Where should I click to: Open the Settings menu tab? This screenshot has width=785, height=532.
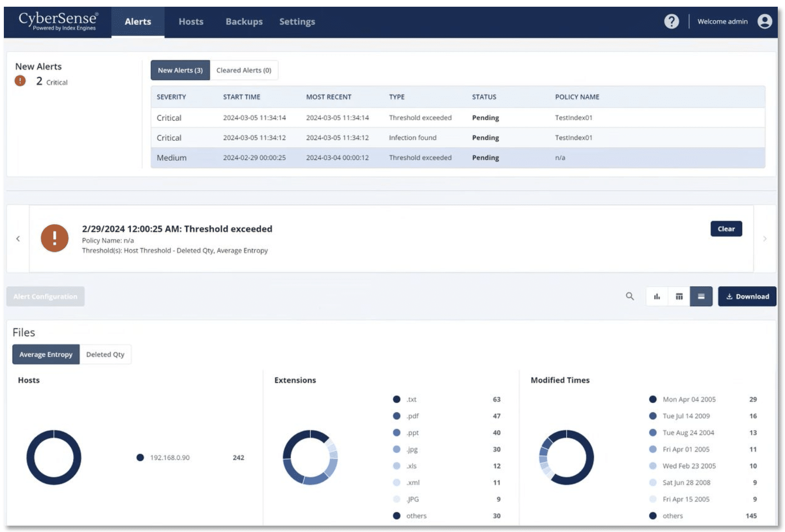tap(297, 22)
